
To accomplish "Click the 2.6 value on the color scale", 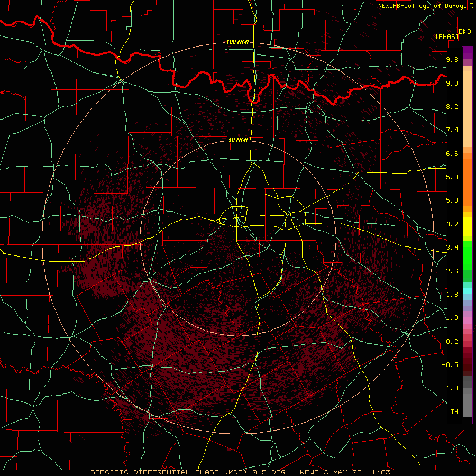I will pyautogui.click(x=452, y=271).
